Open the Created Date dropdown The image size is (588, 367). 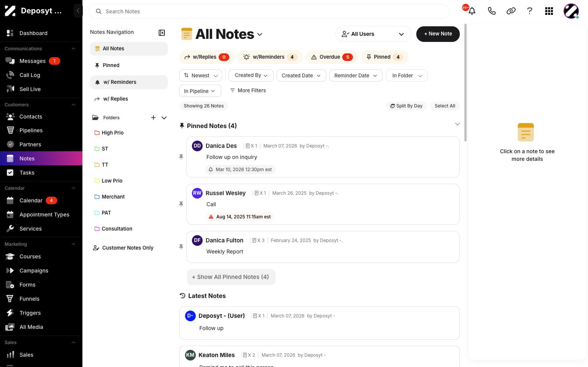(301, 75)
